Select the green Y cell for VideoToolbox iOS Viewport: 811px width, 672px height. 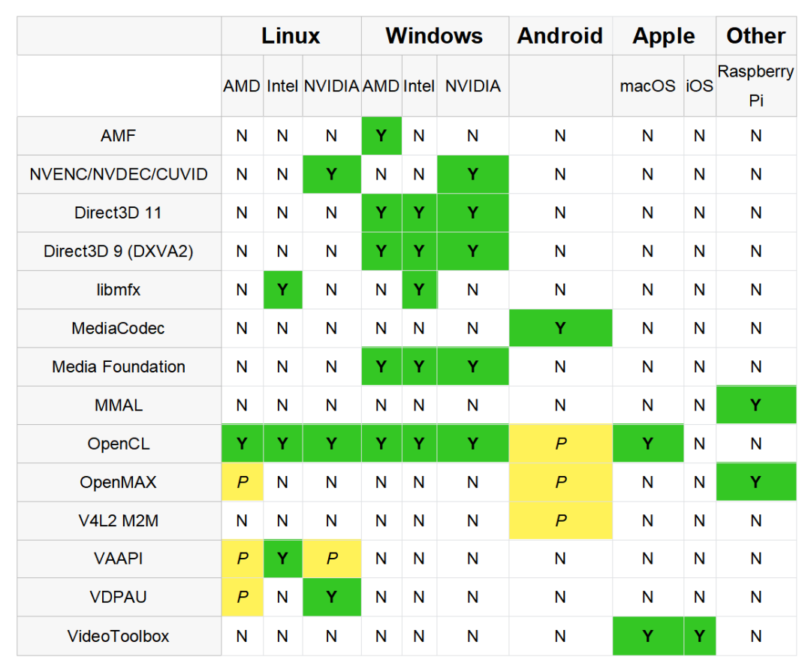click(x=699, y=636)
